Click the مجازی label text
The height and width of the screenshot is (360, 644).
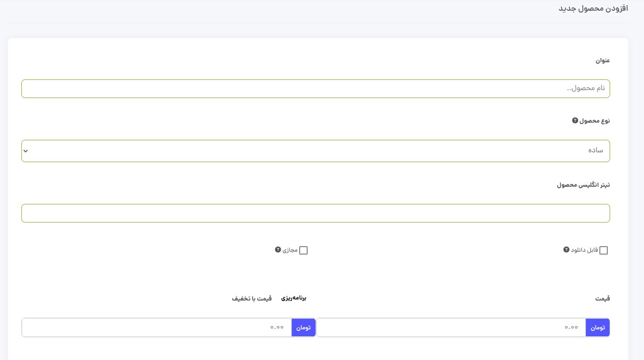pyautogui.click(x=290, y=250)
